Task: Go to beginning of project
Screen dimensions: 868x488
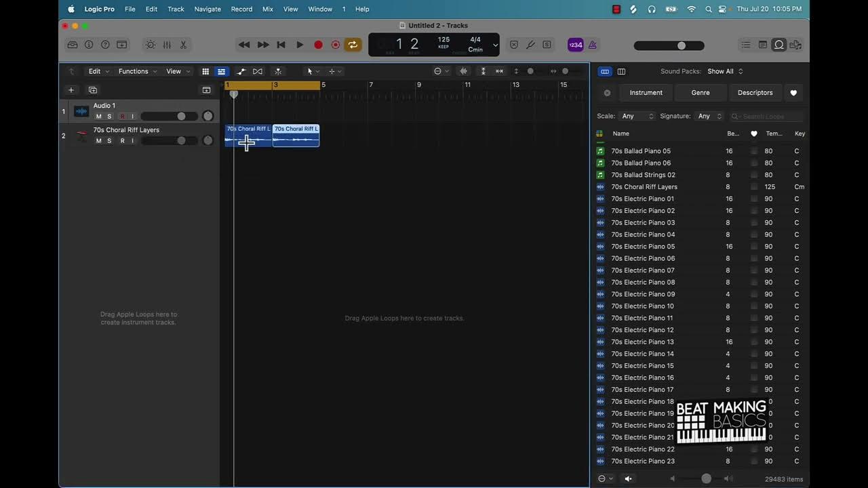Action: point(281,45)
